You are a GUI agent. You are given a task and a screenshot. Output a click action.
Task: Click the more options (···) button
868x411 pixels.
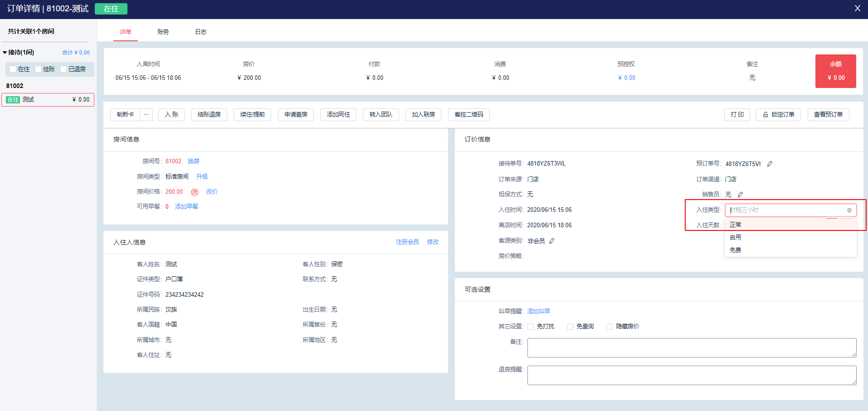[x=146, y=115]
